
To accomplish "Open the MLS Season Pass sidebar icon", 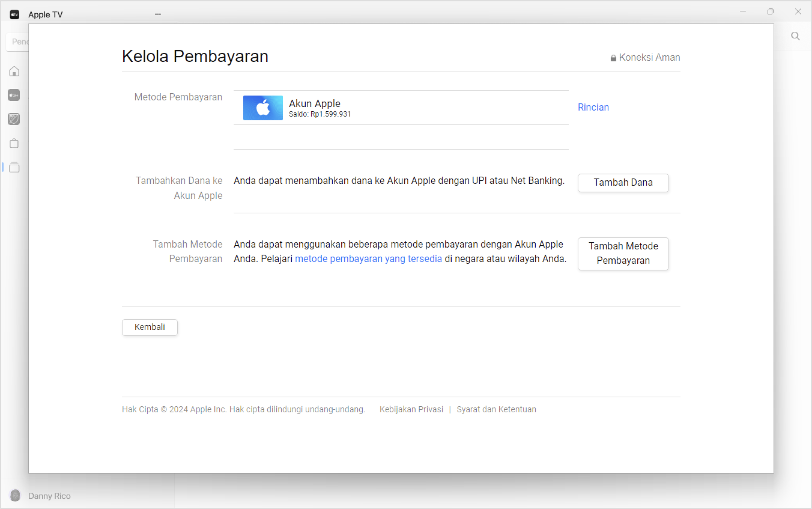I will tap(14, 119).
